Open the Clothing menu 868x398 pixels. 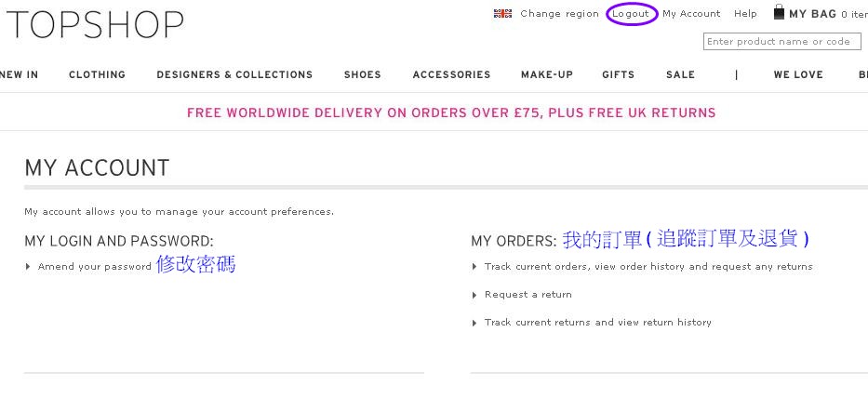click(97, 74)
